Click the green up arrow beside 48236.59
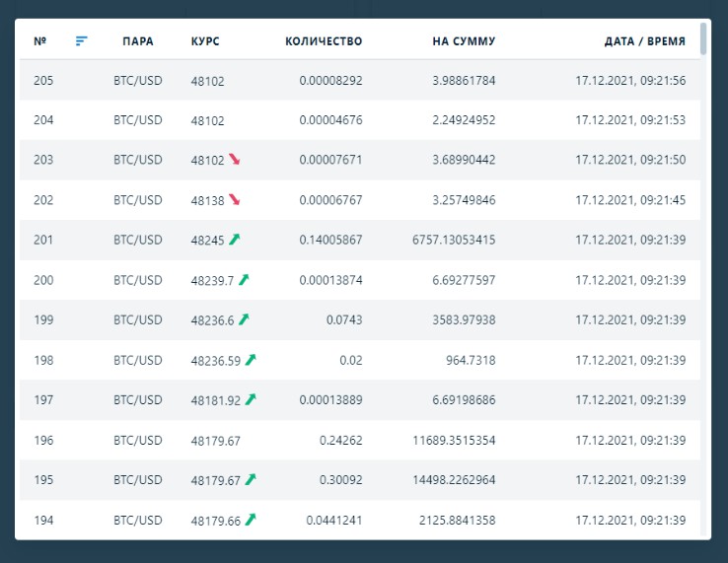Image resolution: width=728 pixels, height=563 pixels. click(x=251, y=359)
